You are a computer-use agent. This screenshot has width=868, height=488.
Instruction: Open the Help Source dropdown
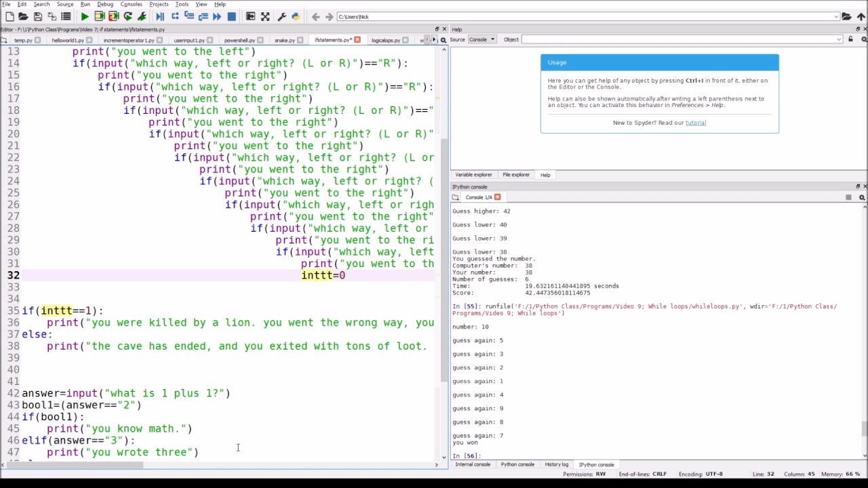482,39
